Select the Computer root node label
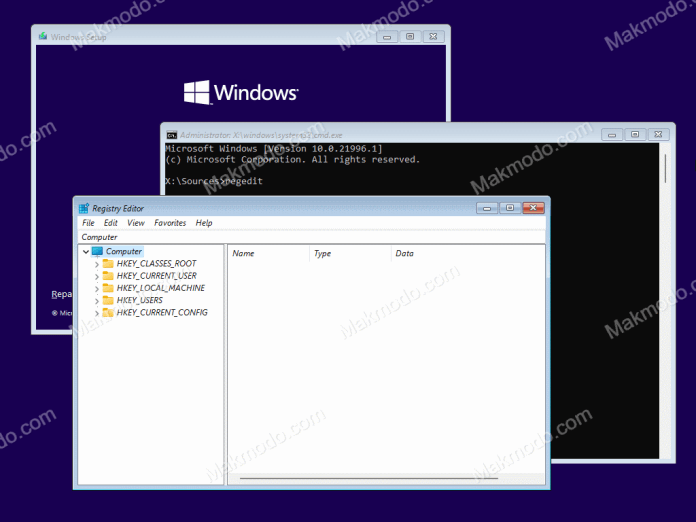Viewport: 696px width, 522px height. (124, 252)
